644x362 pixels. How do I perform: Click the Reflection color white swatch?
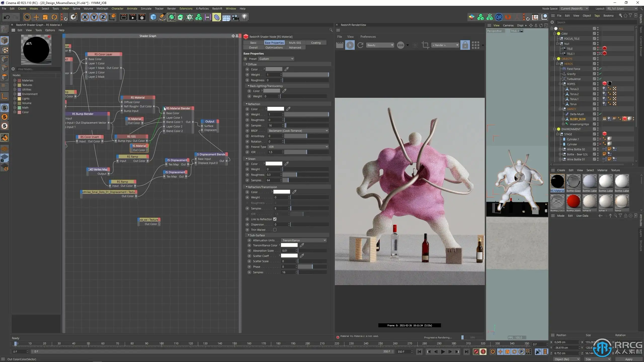click(x=275, y=109)
